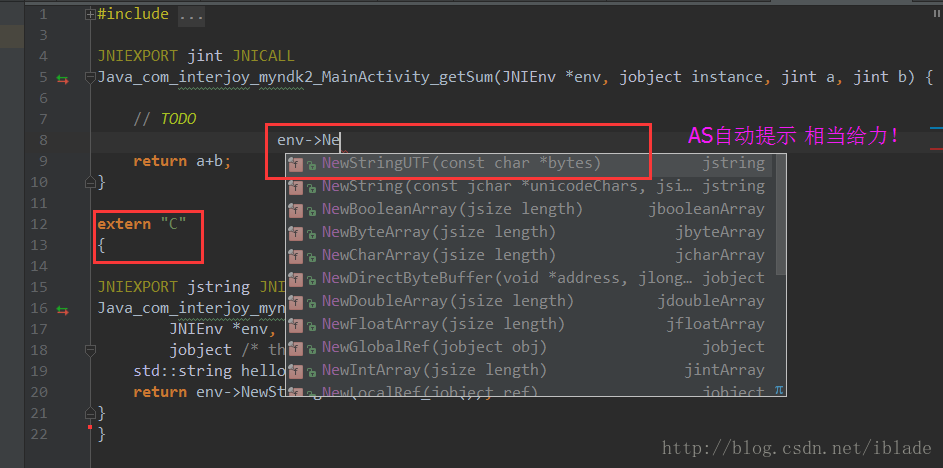Viewport: 943px width, 468px height.
Task: Pick the NewDoubleArray completion entry
Action: pos(447,301)
